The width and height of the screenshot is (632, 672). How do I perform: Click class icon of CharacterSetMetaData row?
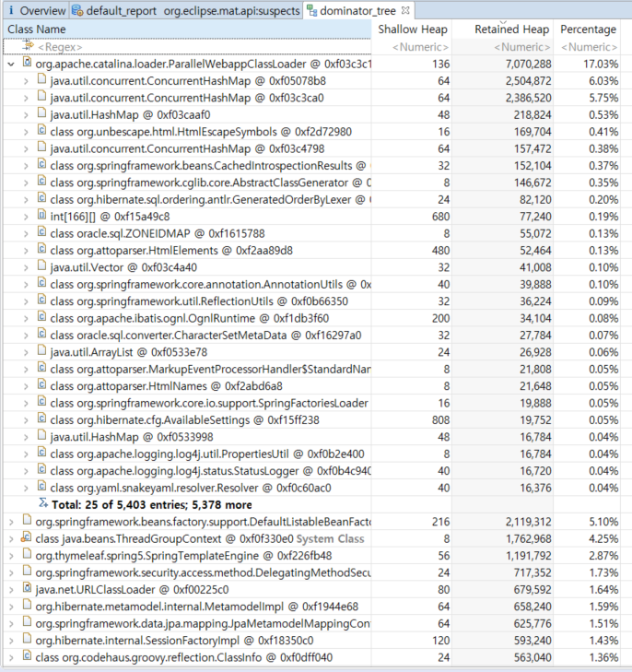coord(41,334)
